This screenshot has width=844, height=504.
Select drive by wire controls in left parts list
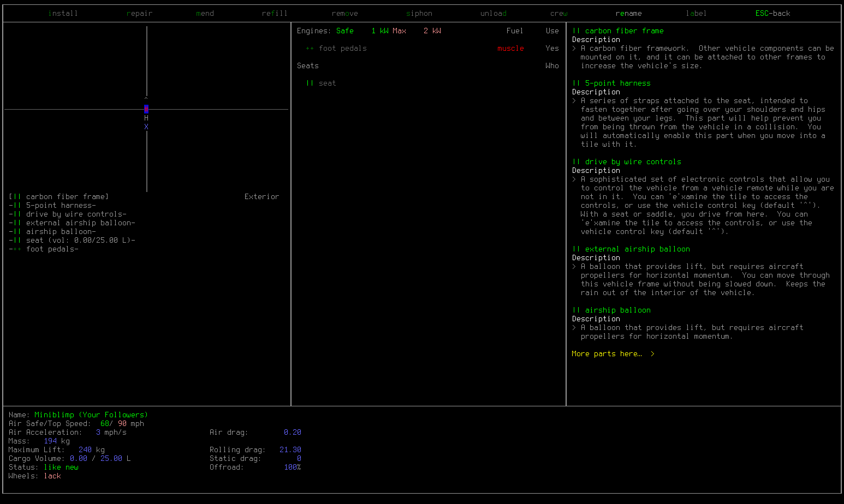coord(68,214)
